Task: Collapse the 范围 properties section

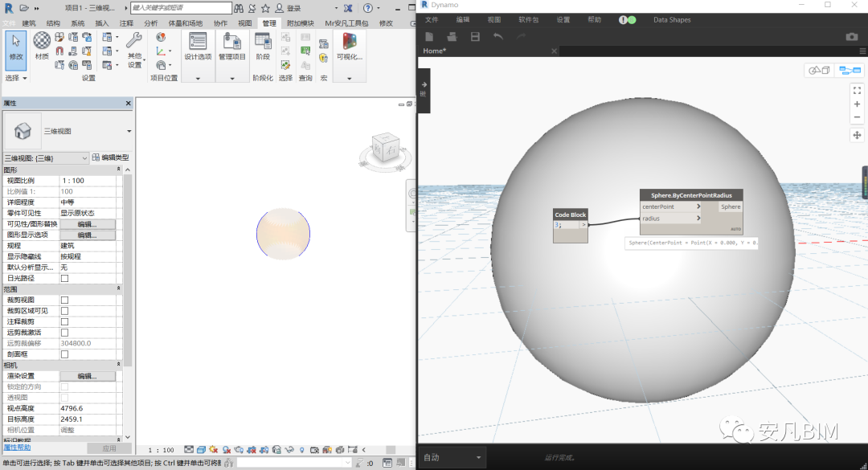Action: pyautogui.click(x=119, y=288)
